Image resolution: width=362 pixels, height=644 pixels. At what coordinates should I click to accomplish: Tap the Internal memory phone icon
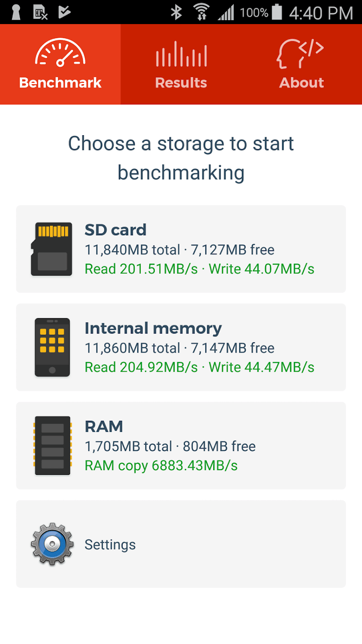pyautogui.click(x=52, y=347)
